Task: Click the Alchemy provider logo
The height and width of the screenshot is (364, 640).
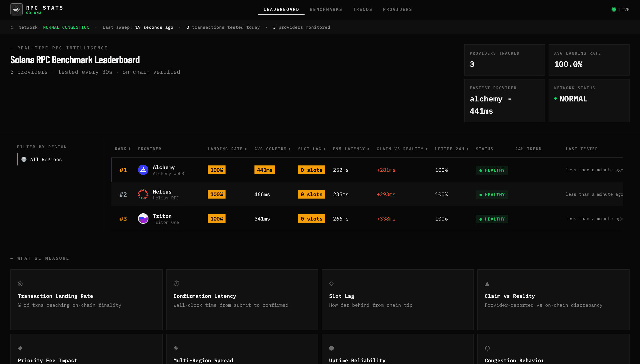Action: pyautogui.click(x=143, y=170)
